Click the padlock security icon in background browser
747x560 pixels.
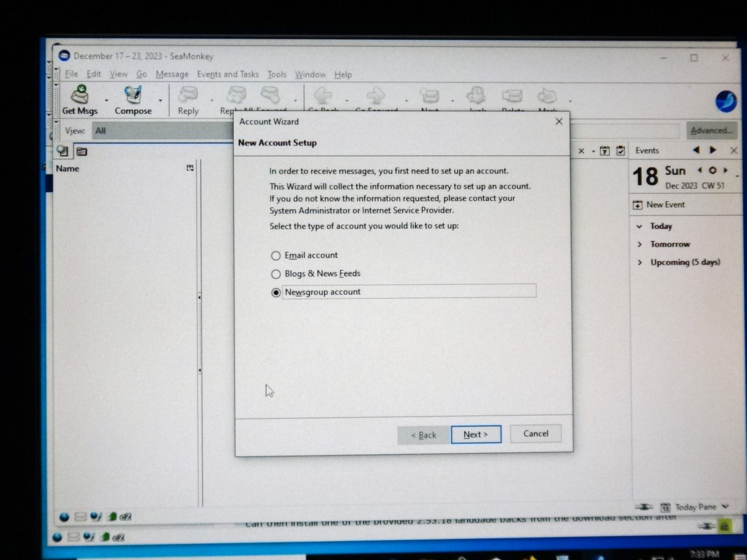tap(725, 526)
